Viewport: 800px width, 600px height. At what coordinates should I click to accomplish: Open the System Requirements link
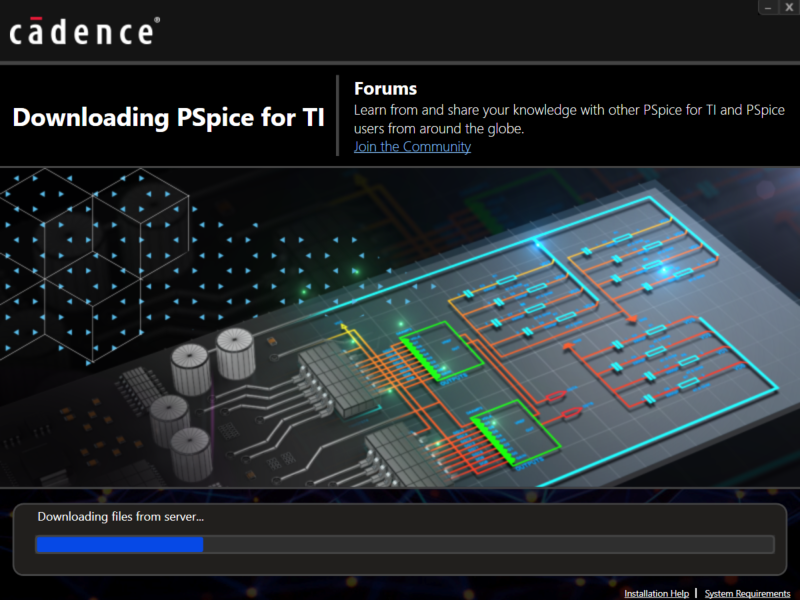pos(747,593)
